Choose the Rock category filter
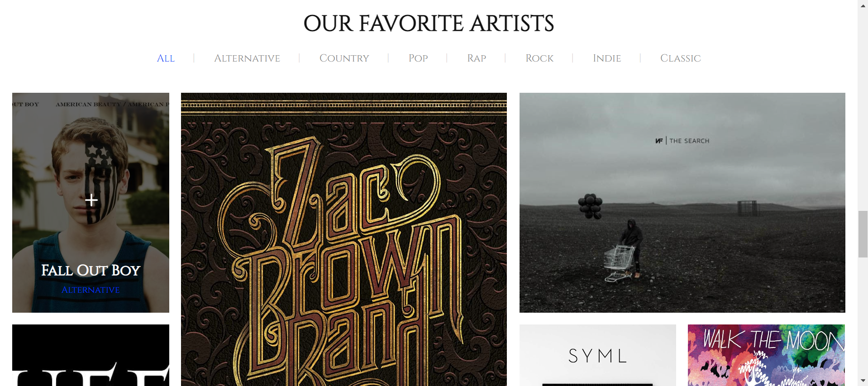 click(539, 58)
